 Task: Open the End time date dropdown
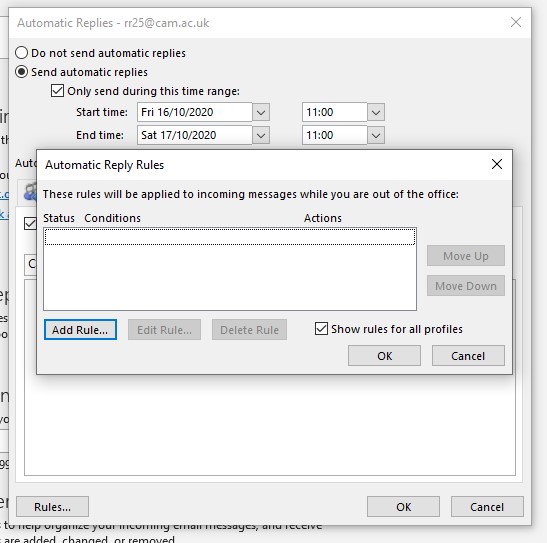pos(261,135)
